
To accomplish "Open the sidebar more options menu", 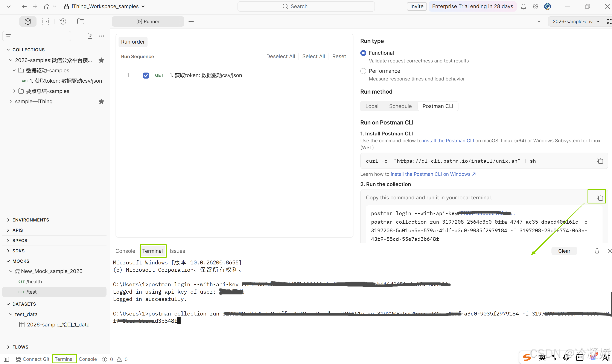I will tap(101, 36).
